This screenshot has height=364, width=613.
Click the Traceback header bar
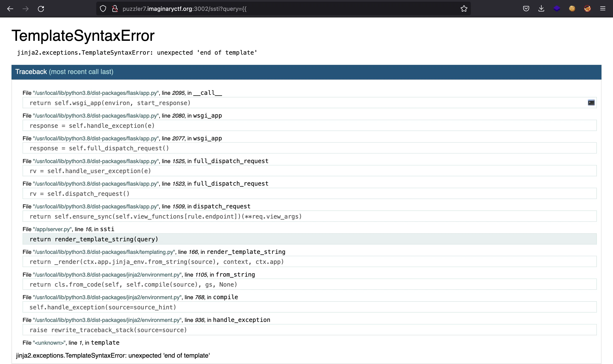306,72
